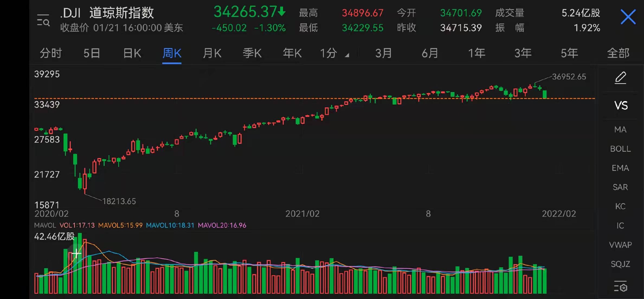The width and height of the screenshot is (644, 299).
Task: Toggle the SQJZ indicator
Action: click(x=620, y=264)
